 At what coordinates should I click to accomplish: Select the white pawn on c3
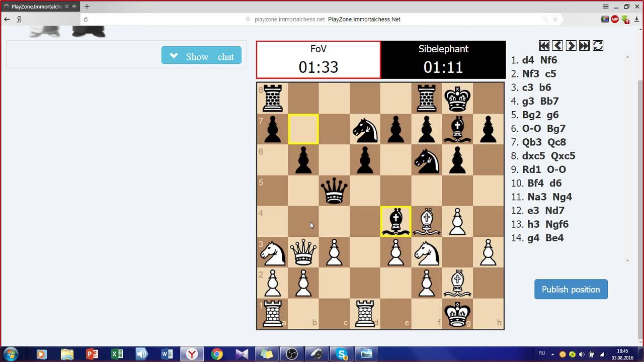tap(334, 252)
